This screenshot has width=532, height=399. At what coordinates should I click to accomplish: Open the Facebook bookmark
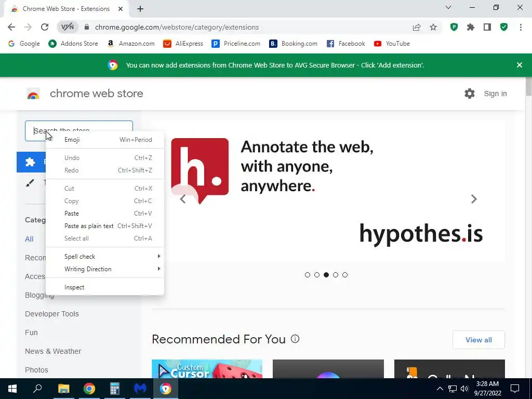[345, 44]
